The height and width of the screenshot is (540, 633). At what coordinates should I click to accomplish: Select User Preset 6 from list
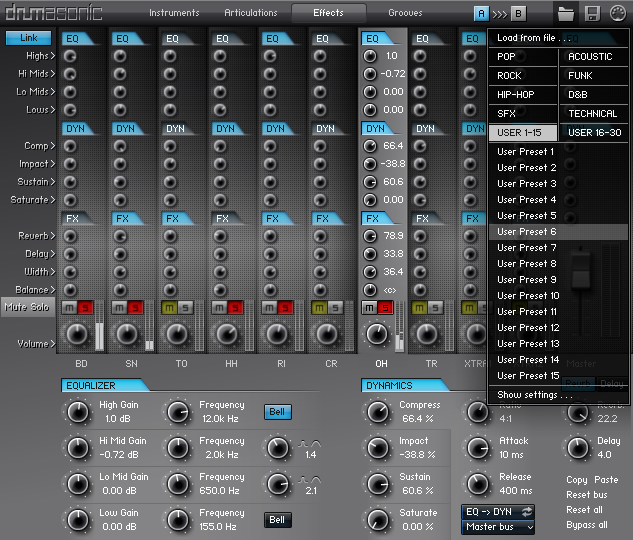click(558, 232)
